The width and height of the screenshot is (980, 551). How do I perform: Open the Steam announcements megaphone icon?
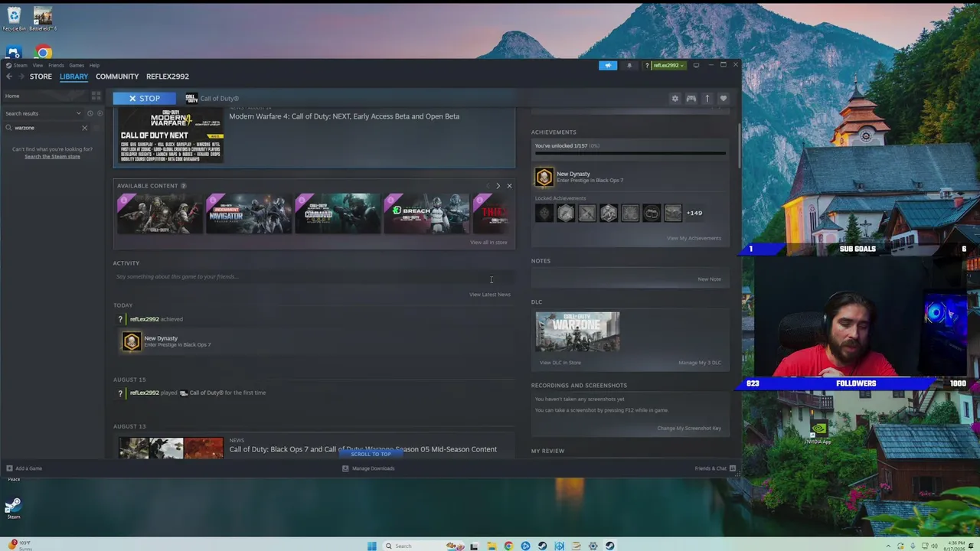608,65
